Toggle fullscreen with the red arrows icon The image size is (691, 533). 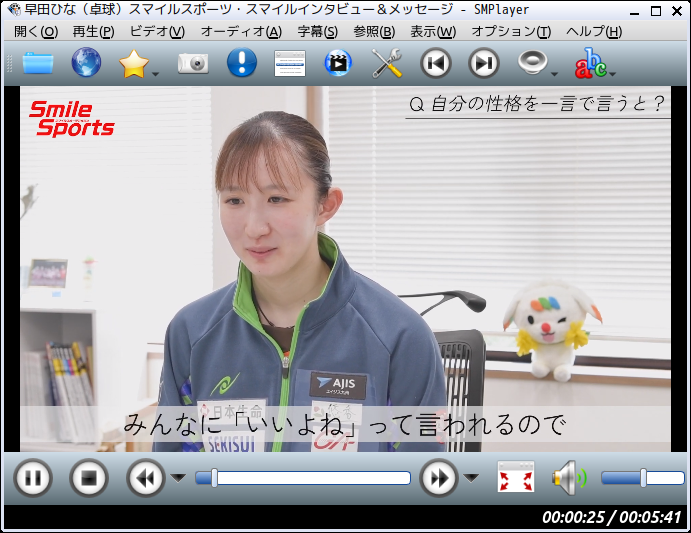click(x=516, y=477)
